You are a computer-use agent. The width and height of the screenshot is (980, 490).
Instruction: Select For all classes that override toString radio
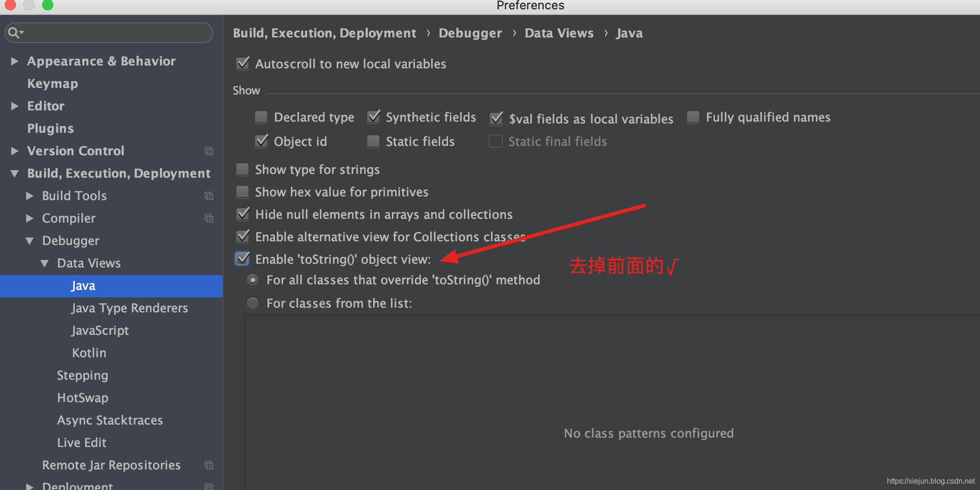(252, 280)
